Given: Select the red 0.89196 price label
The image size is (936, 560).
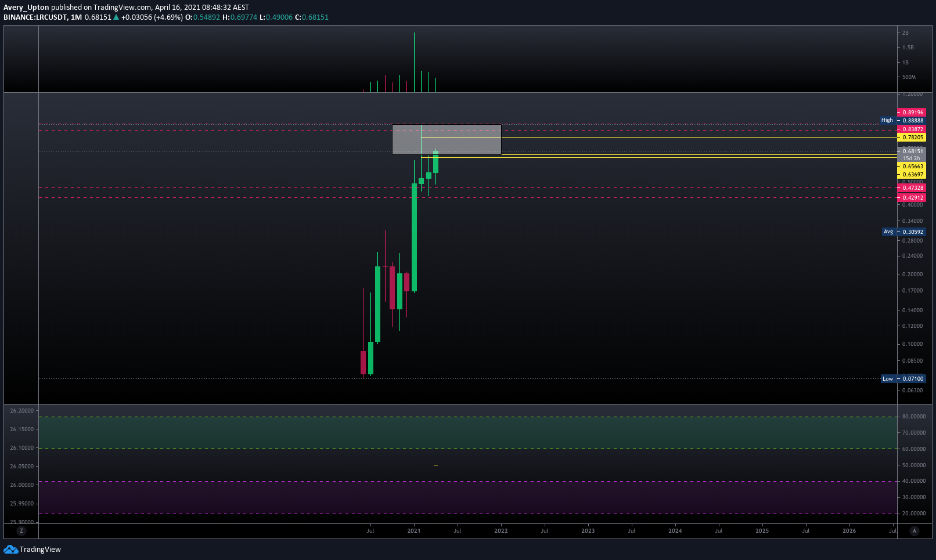Looking at the screenshot, I should coord(912,113).
